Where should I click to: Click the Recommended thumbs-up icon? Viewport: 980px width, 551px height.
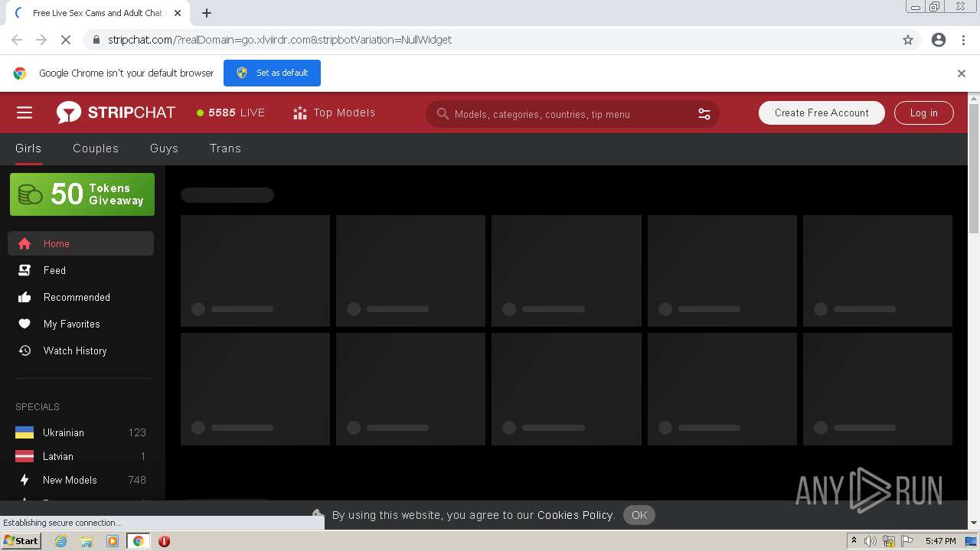click(x=24, y=297)
